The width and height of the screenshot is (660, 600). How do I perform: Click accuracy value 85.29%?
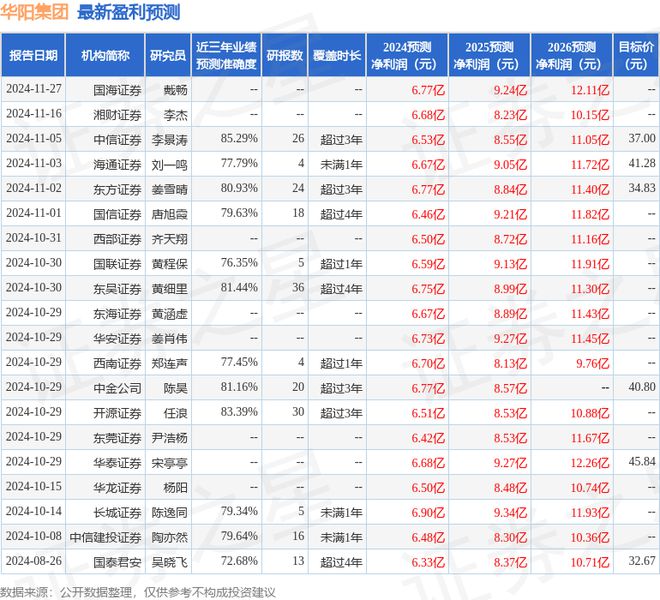pos(239,138)
